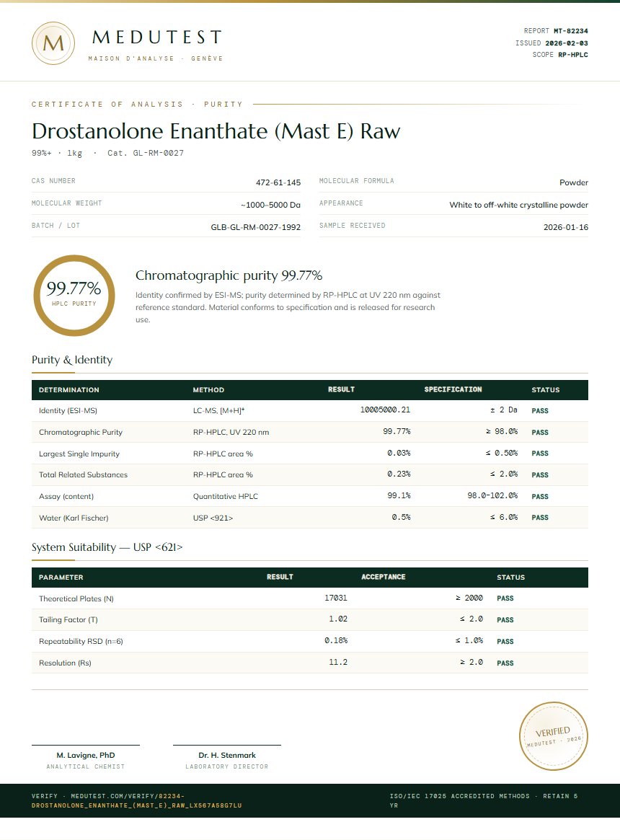Screen dimensions: 620x840
Task: Select the batch value GLB-GL-RM-0027-1992
Action: click(x=256, y=227)
